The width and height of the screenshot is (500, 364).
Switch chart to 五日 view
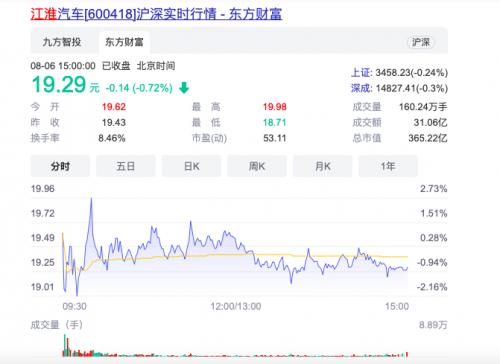pyautogui.click(x=126, y=166)
